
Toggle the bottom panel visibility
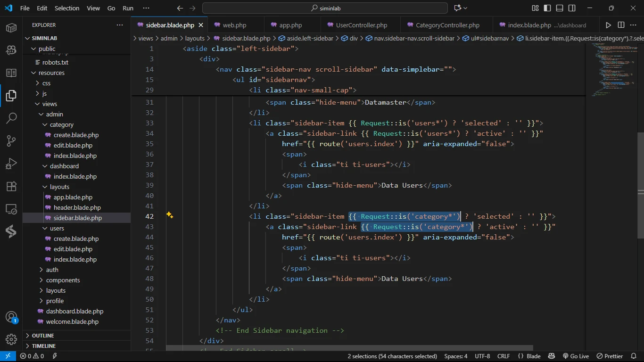click(560, 8)
